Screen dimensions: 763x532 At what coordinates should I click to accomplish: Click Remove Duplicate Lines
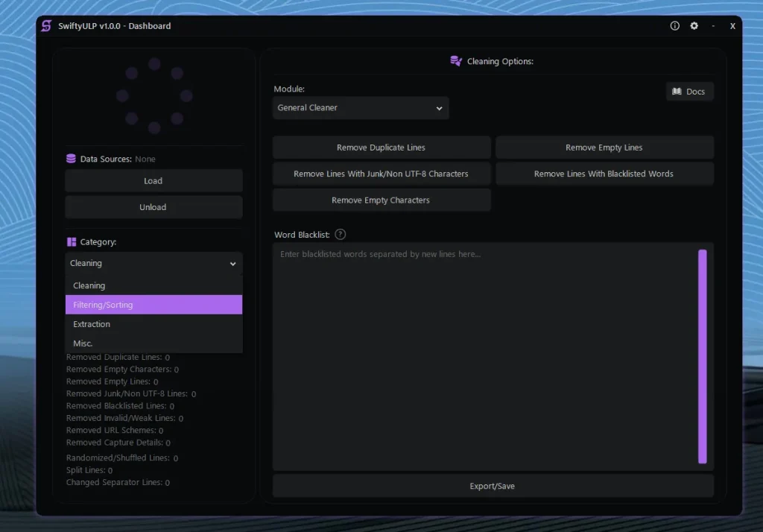click(381, 147)
